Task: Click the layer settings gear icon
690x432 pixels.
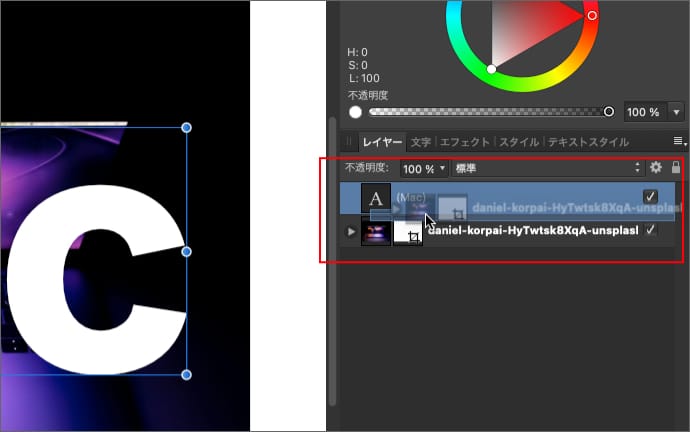Action: point(656,169)
